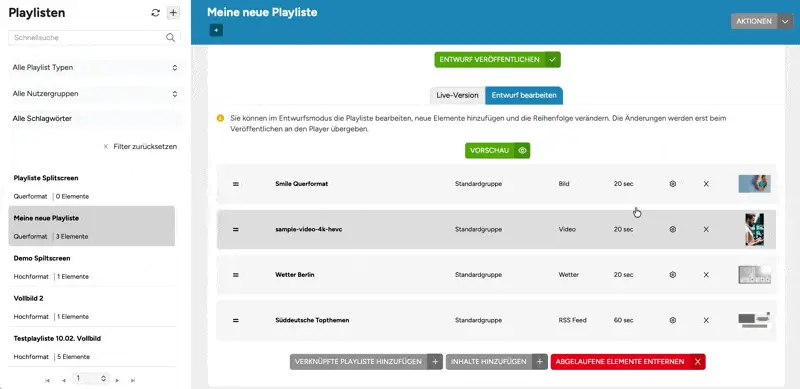Click plus icon on Verknüpfte Playliste hinzufügen
The height and width of the screenshot is (389, 800).
click(435, 361)
